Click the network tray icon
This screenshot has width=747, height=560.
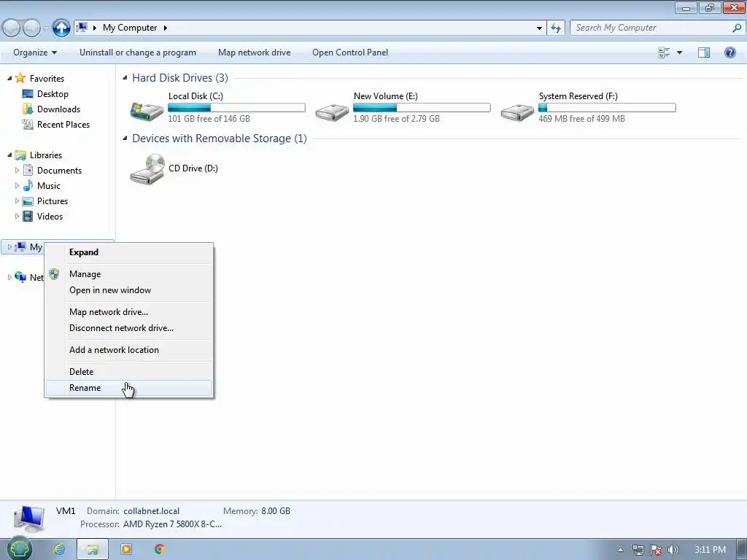click(x=638, y=550)
